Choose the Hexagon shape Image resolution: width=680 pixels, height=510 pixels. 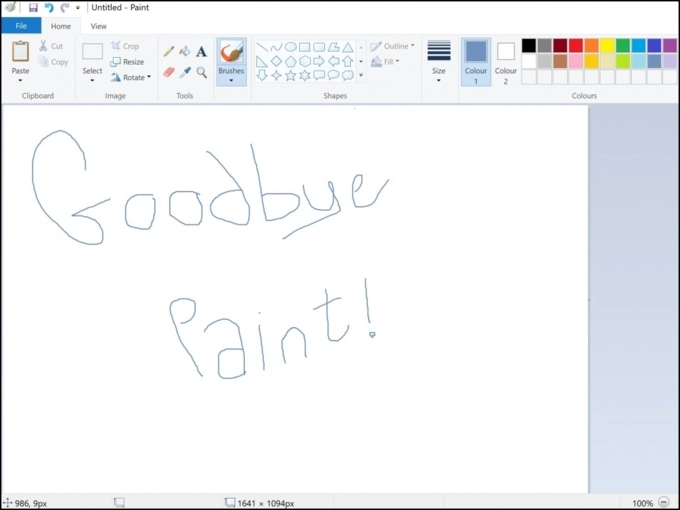coord(305,61)
